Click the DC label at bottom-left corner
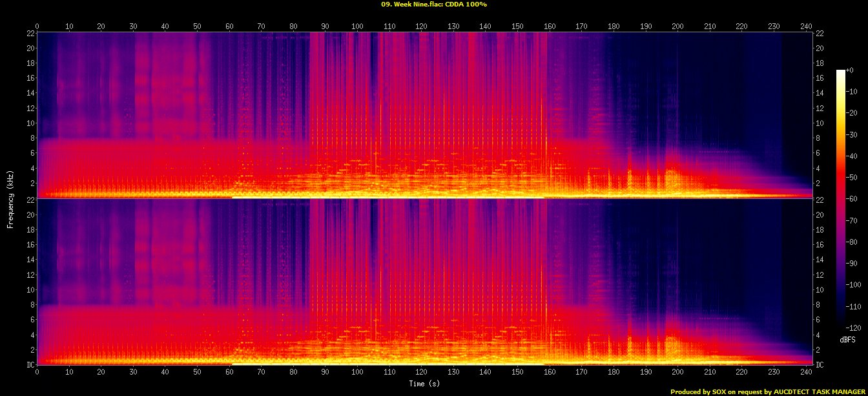 (30, 365)
